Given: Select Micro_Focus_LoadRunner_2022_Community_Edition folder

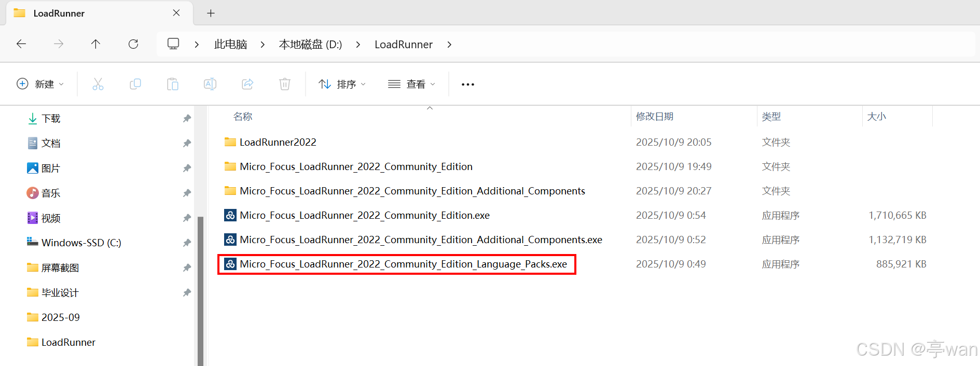Looking at the screenshot, I should (356, 166).
